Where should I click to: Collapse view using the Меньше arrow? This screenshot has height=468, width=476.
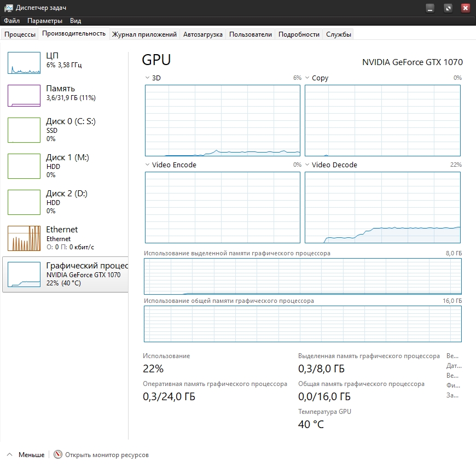10,455
